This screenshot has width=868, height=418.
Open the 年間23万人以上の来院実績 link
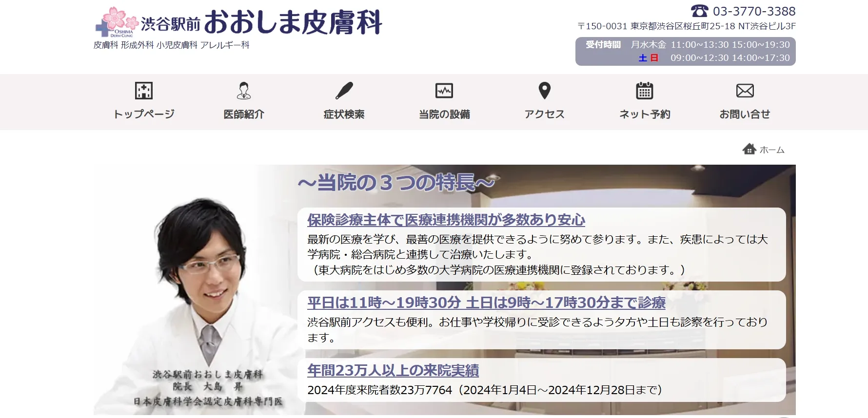point(393,371)
